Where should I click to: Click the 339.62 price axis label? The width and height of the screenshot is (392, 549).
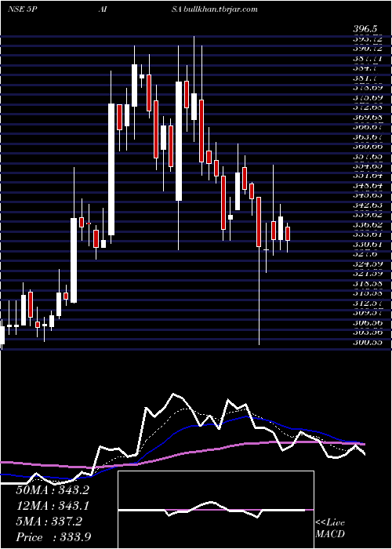(x=368, y=215)
